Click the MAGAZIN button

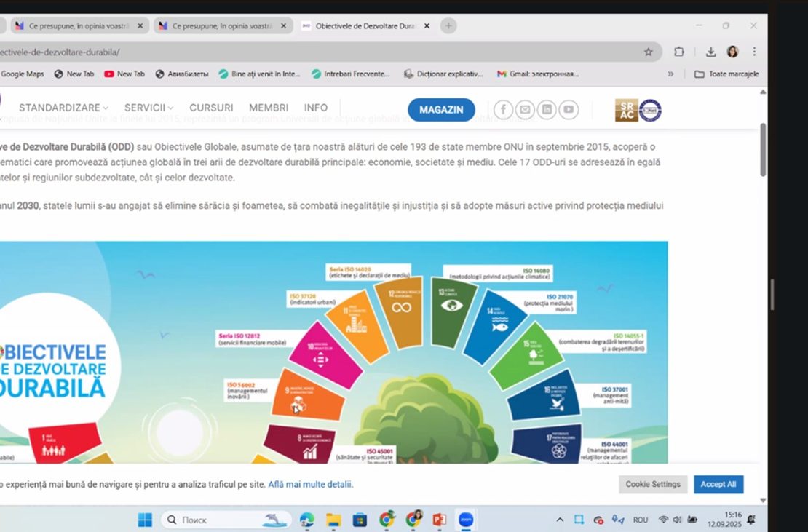click(441, 110)
